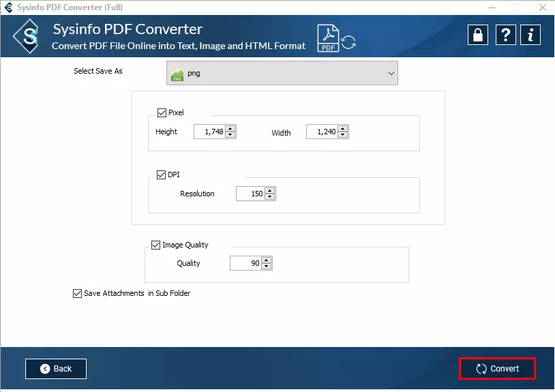Click the 'Quality' label text

(x=188, y=264)
